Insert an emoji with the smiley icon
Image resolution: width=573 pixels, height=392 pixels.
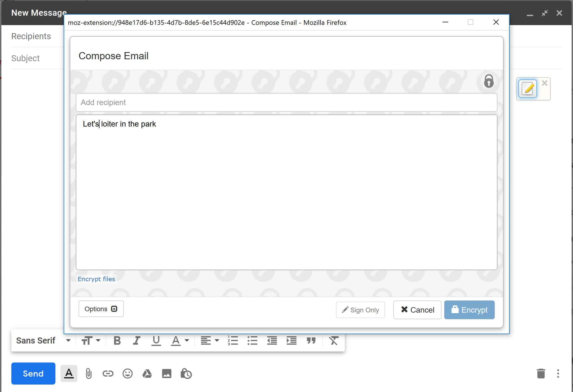(x=127, y=374)
